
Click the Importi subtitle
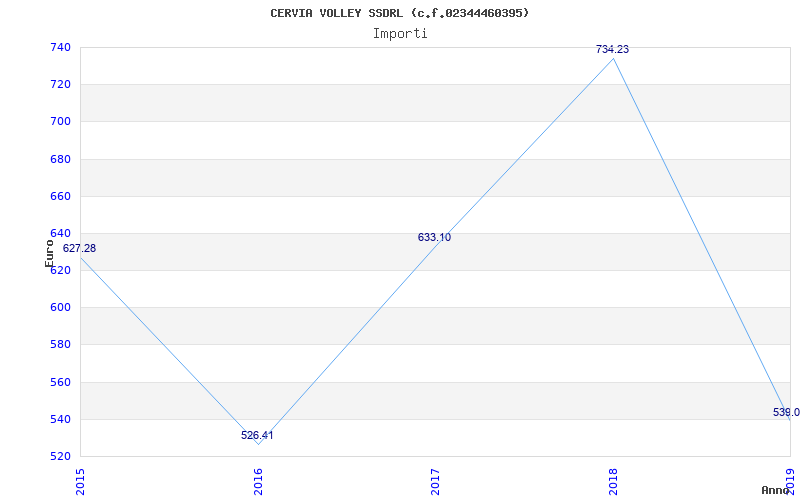click(x=400, y=33)
